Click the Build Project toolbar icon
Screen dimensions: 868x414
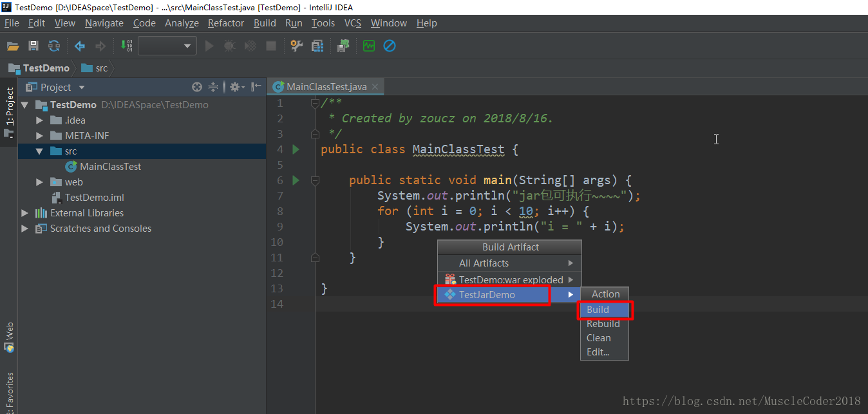127,46
